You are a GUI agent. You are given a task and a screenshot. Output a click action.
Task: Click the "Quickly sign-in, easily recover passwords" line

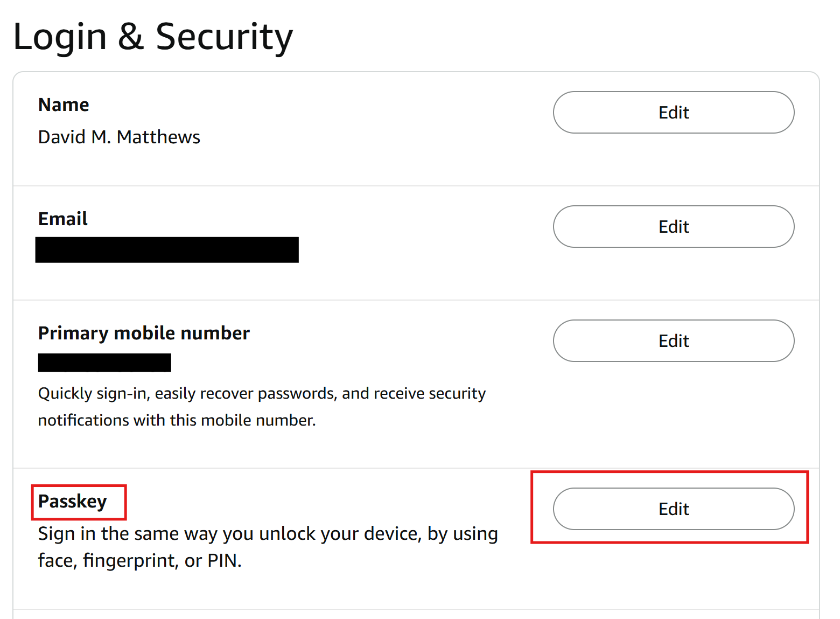[x=262, y=394]
